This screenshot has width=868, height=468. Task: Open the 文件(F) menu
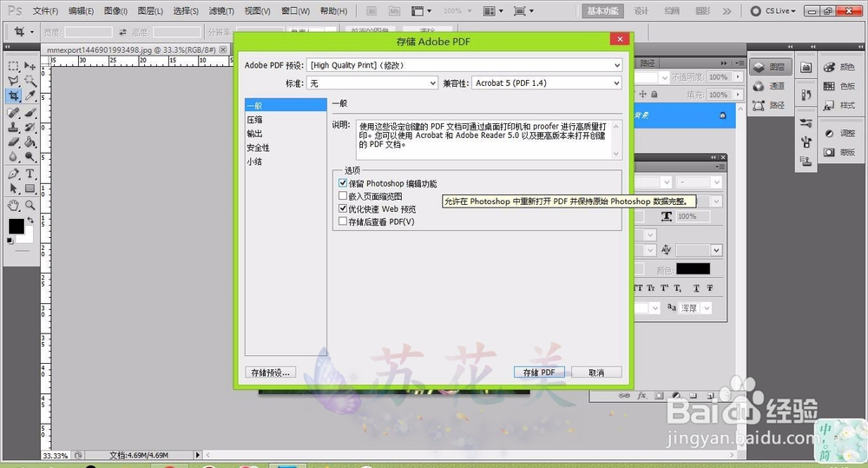coord(45,11)
